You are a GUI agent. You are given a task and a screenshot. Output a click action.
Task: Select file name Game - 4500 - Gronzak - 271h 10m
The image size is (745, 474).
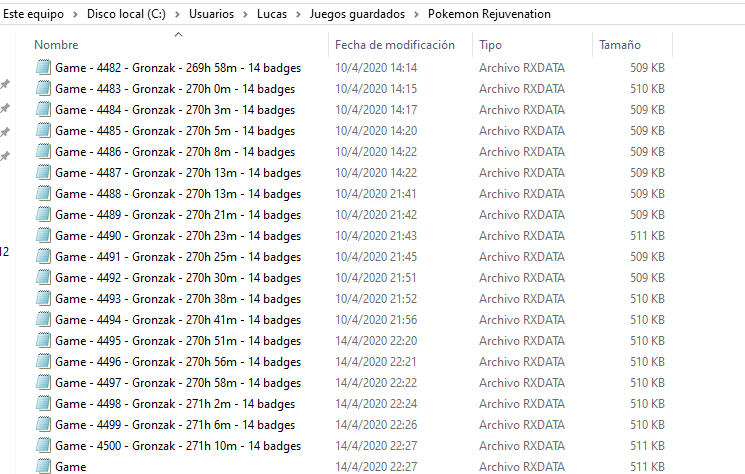tap(178, 446)
